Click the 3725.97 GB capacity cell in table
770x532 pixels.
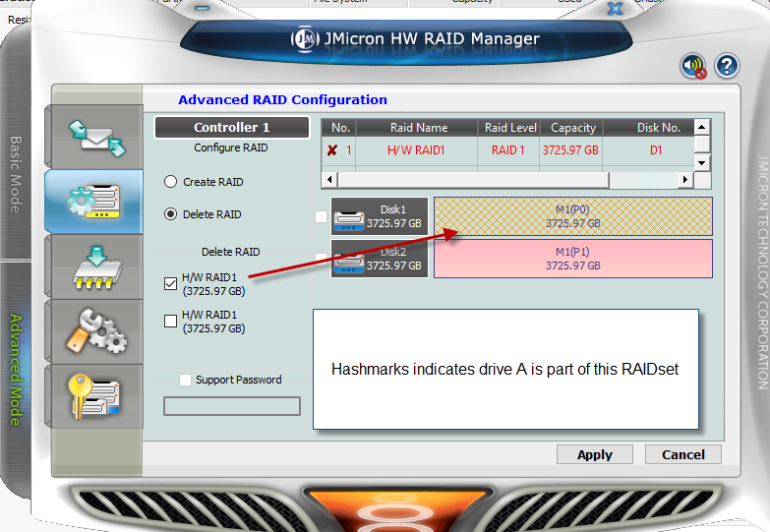[x=570, y=150]
